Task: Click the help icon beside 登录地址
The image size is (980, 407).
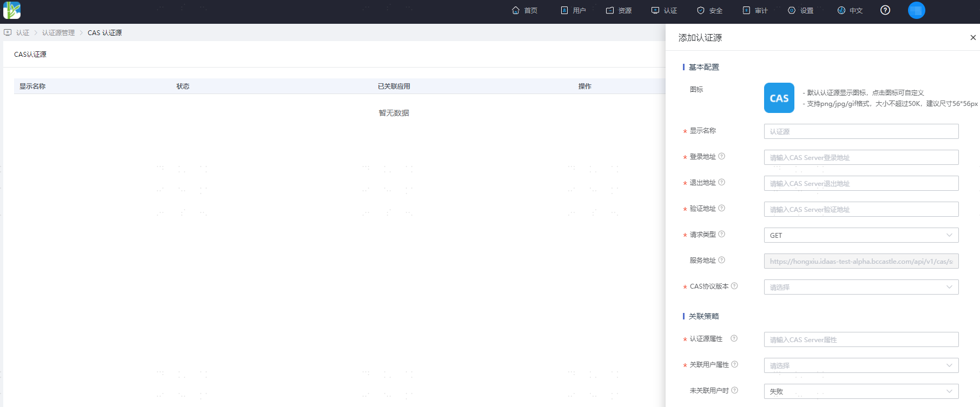Action: tap(721, 156)
